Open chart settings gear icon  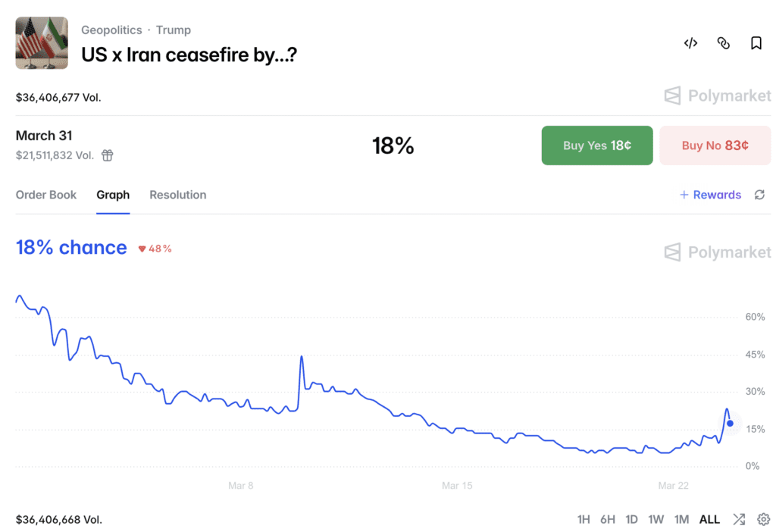pos(763,519)
